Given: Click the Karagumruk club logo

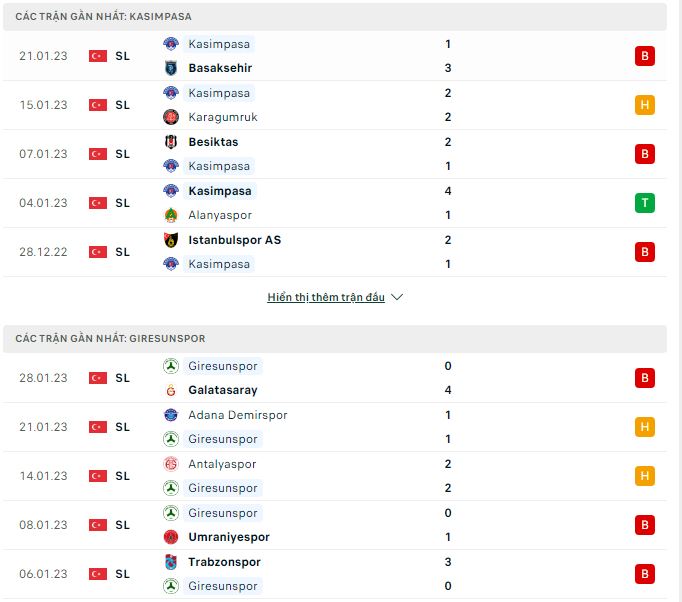Looking at the screenshot, I should pyautogui.click(x=171, y=117).
